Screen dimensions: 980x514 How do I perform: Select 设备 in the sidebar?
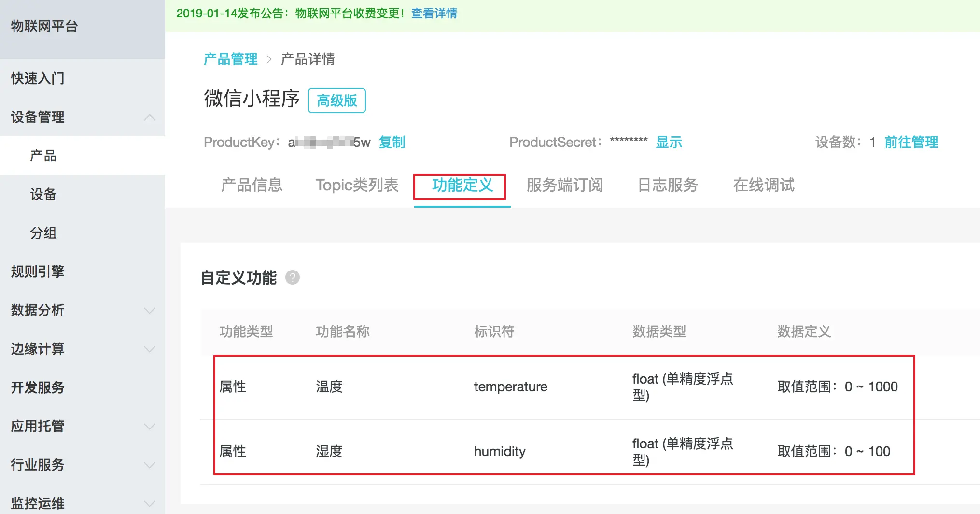[x=43, y=194]
